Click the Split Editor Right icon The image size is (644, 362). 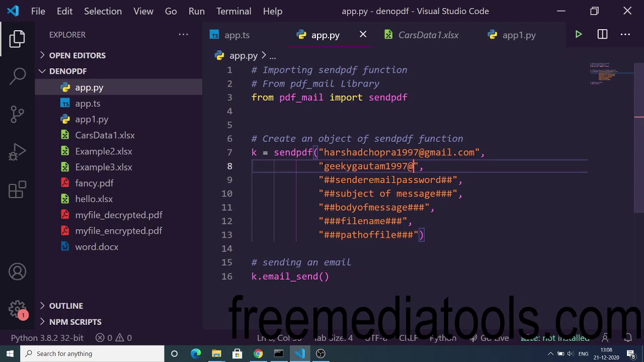coord(602,35)
